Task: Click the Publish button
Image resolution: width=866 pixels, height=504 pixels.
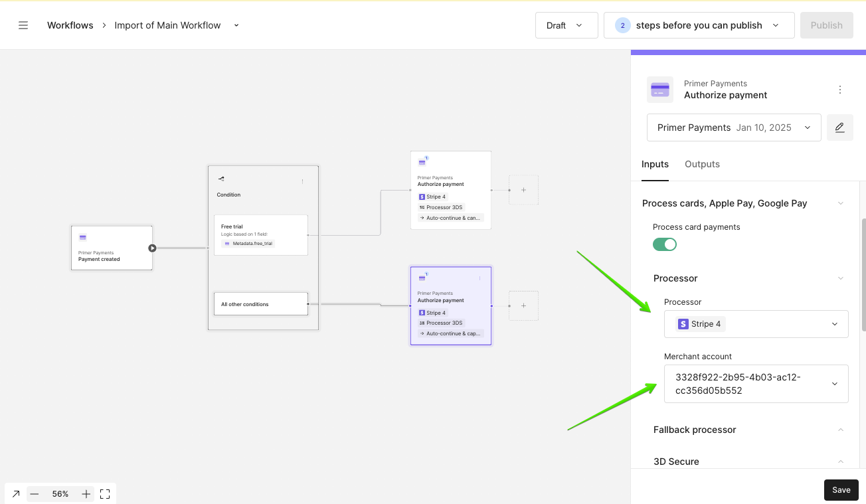Action: tap(826, 25)
